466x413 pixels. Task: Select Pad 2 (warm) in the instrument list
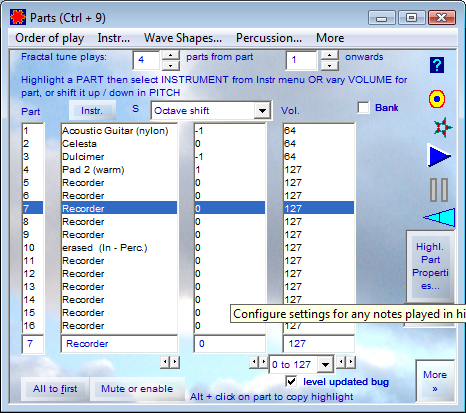pos(119,170)
